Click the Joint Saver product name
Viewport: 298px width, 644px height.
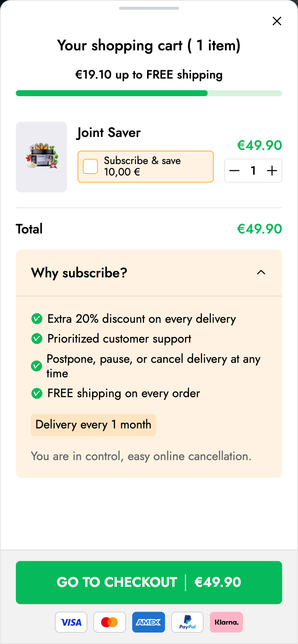[x=109, y=133]
